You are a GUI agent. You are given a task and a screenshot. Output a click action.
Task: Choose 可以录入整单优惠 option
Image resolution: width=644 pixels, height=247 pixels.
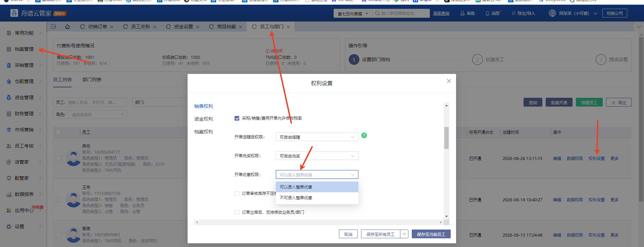click(317, 187)
